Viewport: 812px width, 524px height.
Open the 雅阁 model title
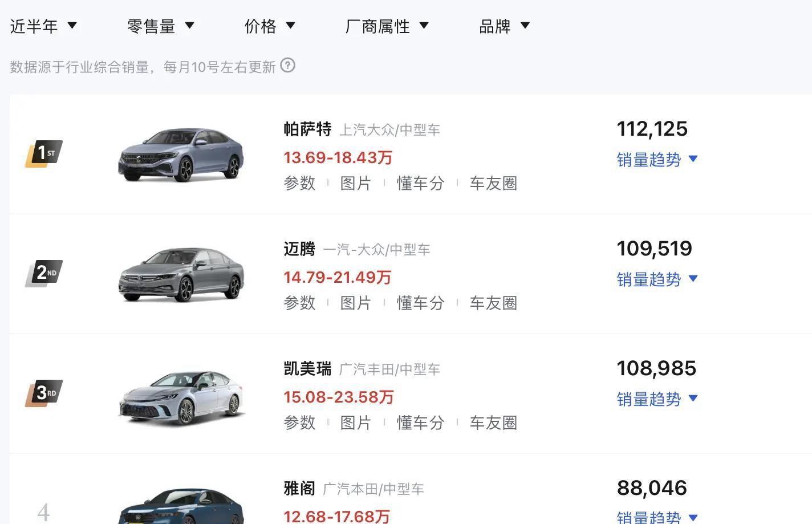[299, 488]
